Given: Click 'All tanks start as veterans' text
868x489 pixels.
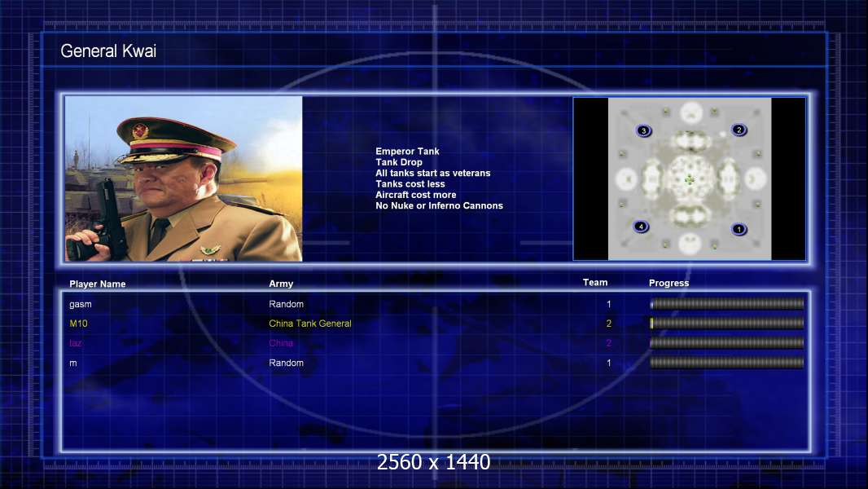Looking at the screenshot, I should [433, 173].
